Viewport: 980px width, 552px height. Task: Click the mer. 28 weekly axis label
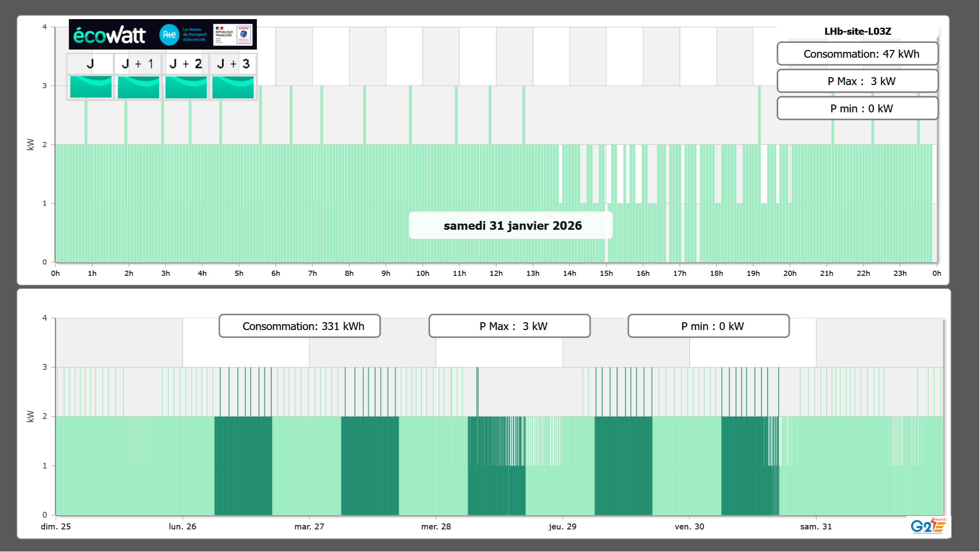(x=436, y=526)
